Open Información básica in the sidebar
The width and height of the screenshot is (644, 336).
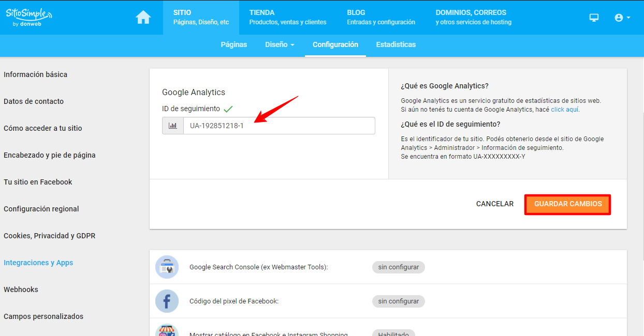36,74
